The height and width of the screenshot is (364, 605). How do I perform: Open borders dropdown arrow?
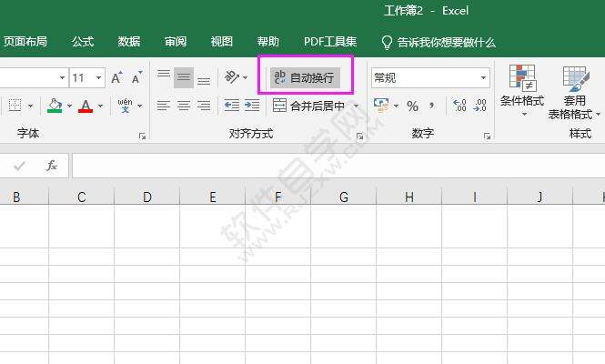[x=31, y=106]
